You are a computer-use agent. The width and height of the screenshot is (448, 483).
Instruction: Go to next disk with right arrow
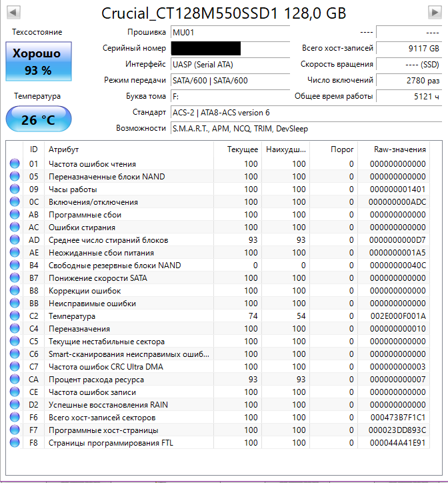click(x=435, y=12)
